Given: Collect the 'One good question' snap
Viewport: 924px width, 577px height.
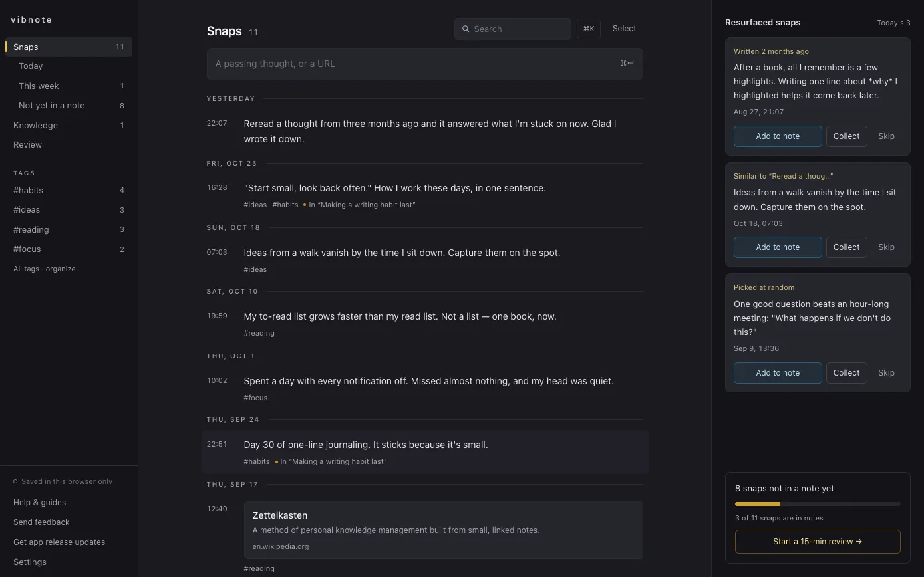Looking at the screenshot, I should pos(846,373).
